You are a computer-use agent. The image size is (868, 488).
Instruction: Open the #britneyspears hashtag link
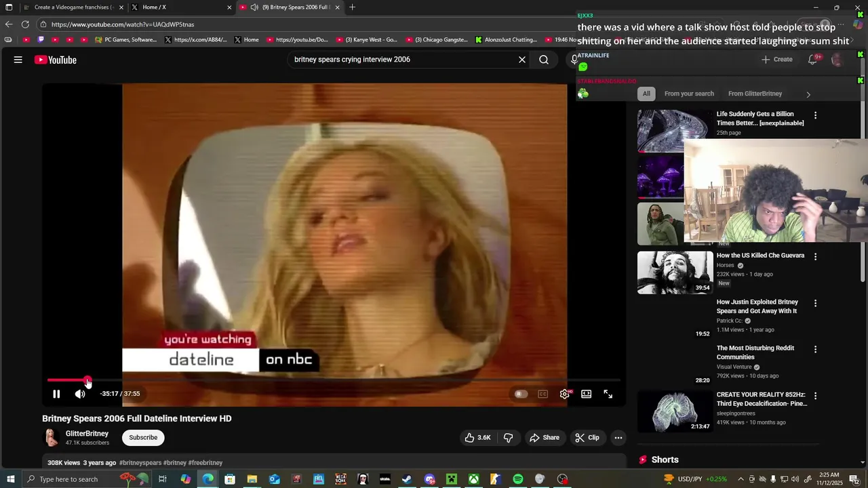[140, 463]
